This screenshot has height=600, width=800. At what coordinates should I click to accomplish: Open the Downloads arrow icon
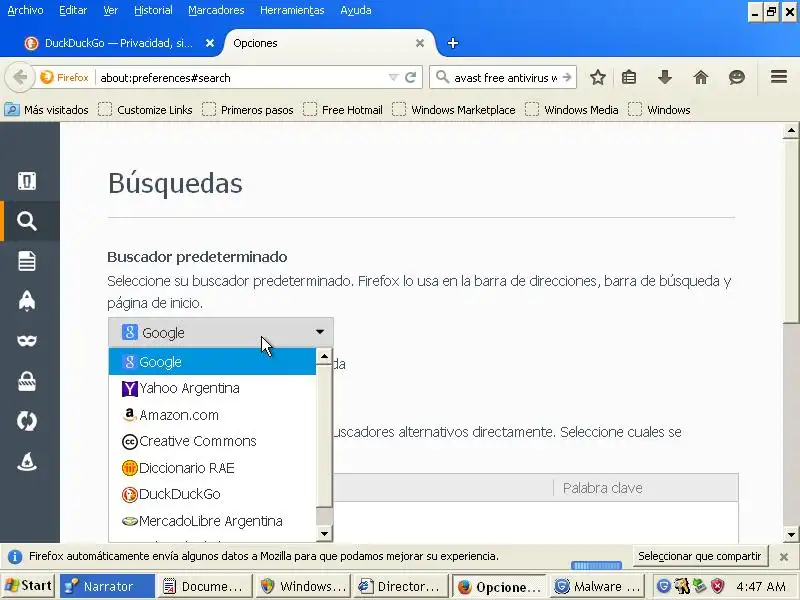coord(665,78)
